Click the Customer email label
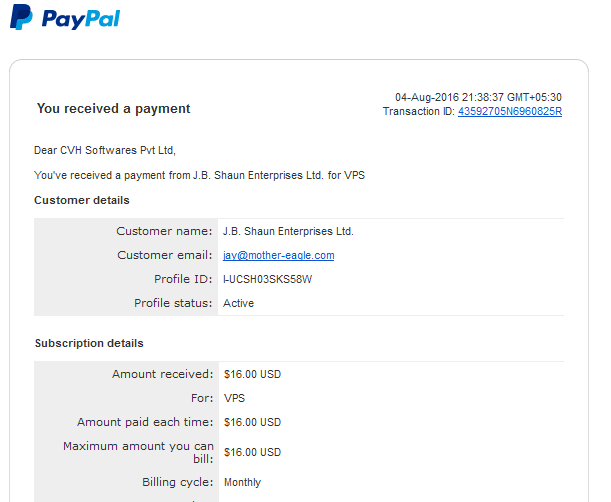Viewport: 611px width, 502px height. [x=165, y=255]
